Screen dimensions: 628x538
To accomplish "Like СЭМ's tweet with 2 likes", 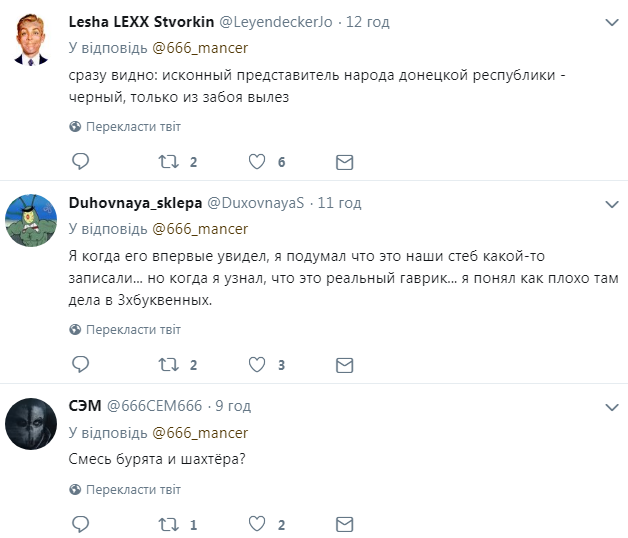I will 258,524.
